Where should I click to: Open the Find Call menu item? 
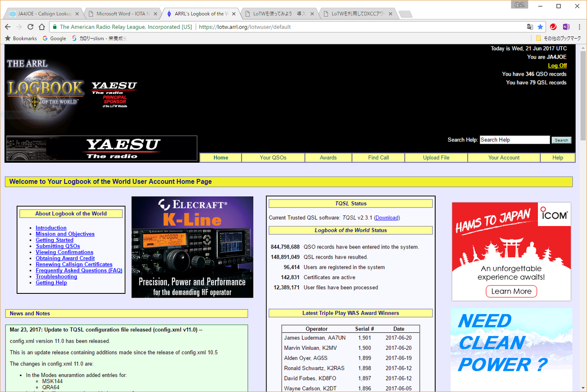pos(378,158)
